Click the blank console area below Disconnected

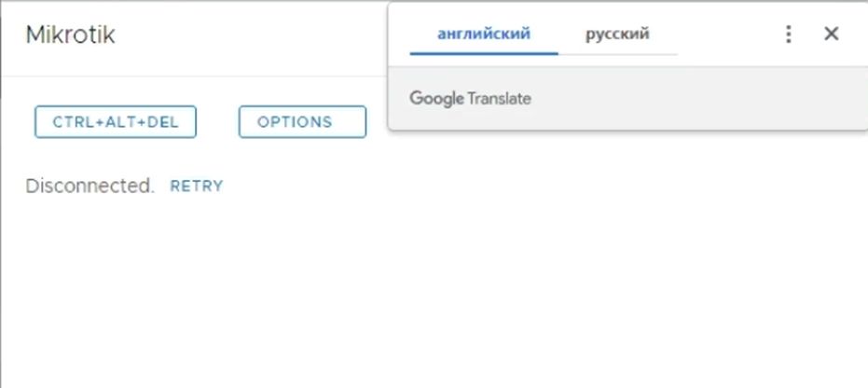[373, 289]
